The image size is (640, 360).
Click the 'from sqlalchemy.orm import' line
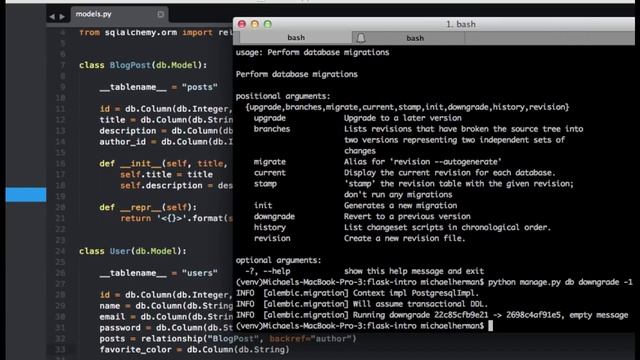(156, 33)
